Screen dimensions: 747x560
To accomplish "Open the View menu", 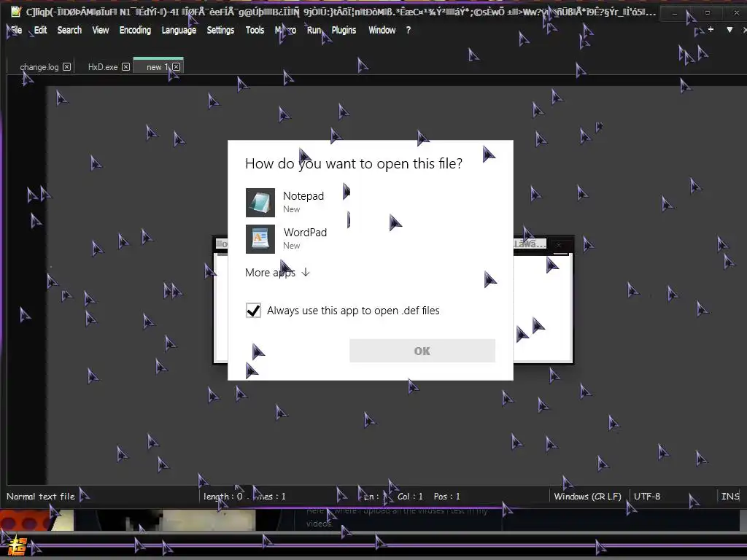I will pyautogui.click(x=101, y=30).
